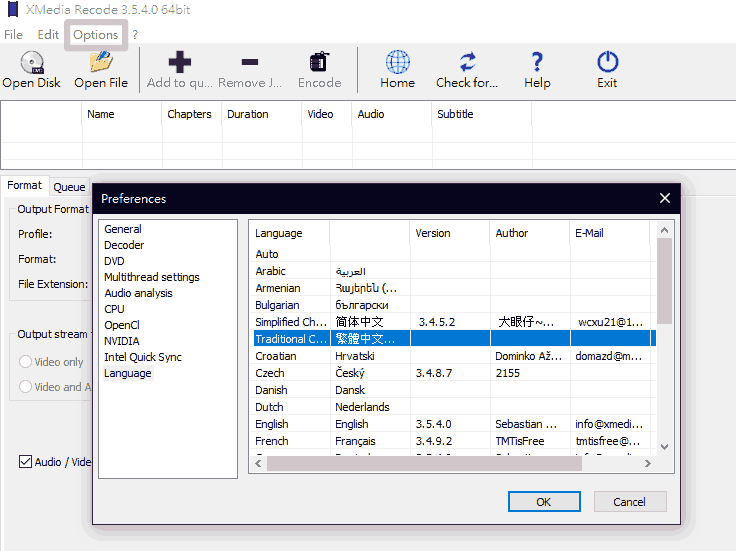736x551 pixels.
Task: Choose the Auto language row
Action: click(454, 254)
